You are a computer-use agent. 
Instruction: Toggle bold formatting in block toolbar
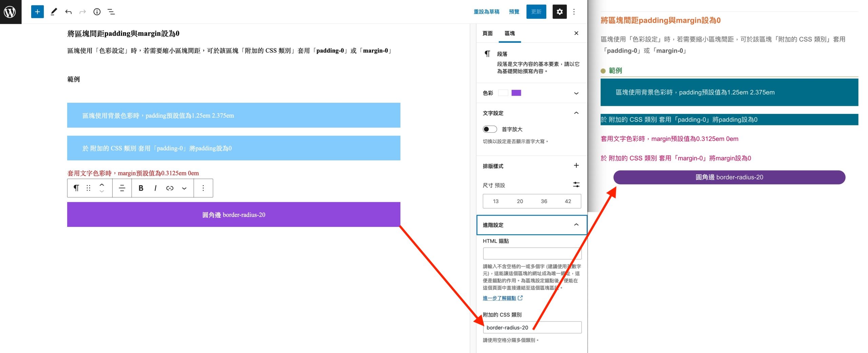click(141, 188)
